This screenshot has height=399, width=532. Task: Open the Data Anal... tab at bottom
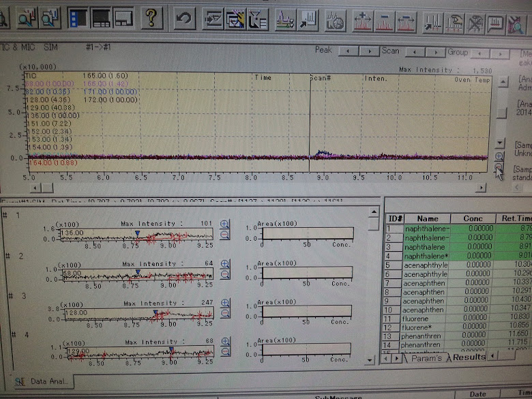point(44,381)
